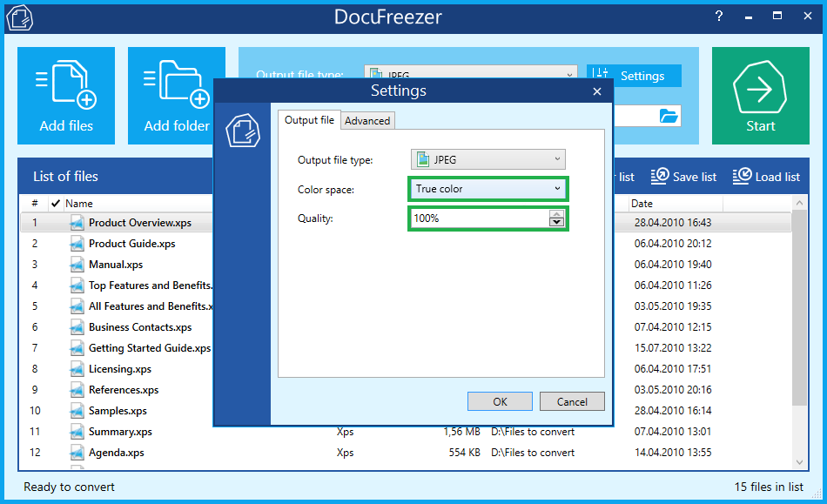Click the Quality 100% input field
The width and height of the screenshot is (827, 504).
tap(480, 218)
